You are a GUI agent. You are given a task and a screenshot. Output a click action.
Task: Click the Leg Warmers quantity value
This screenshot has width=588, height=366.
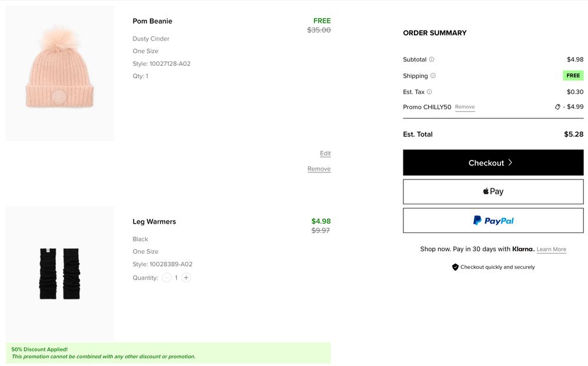tap(176, 278)
